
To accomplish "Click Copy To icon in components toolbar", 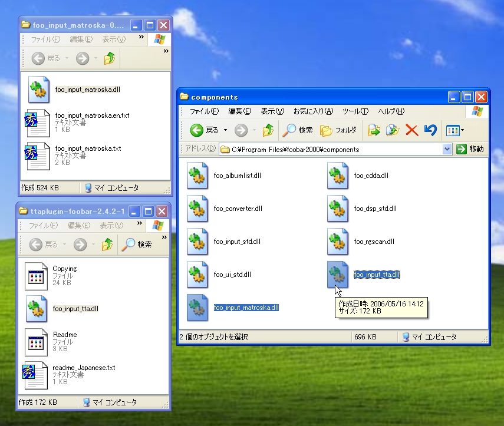I will click(x=393, y=130).
